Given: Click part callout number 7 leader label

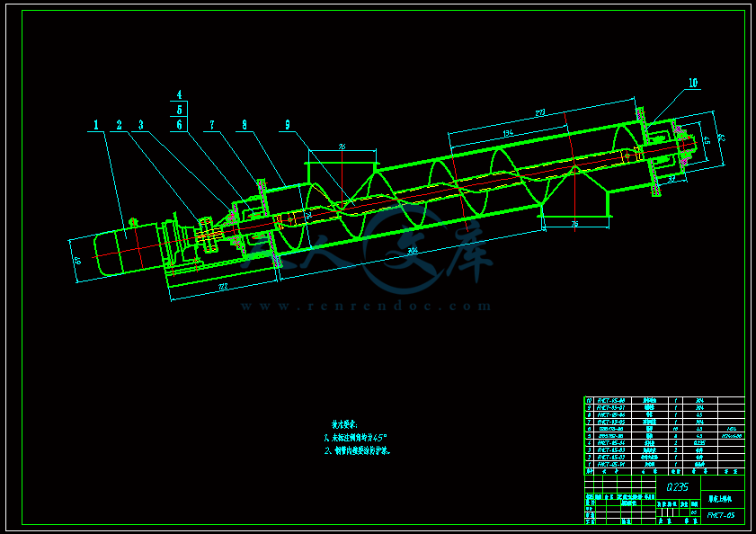Looking at the screenshot, I should click(x=211, y=125).
